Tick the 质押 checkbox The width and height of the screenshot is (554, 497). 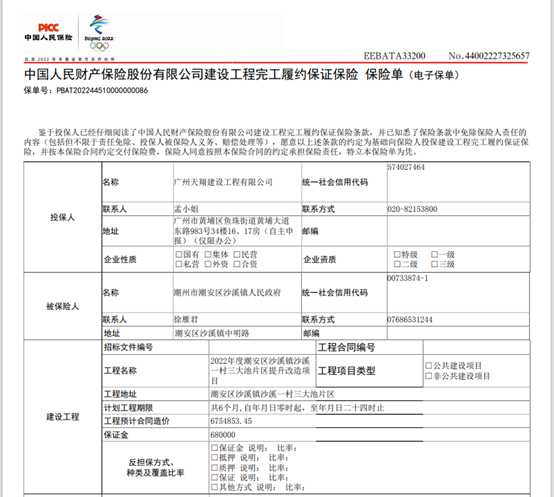click(214, 468)
